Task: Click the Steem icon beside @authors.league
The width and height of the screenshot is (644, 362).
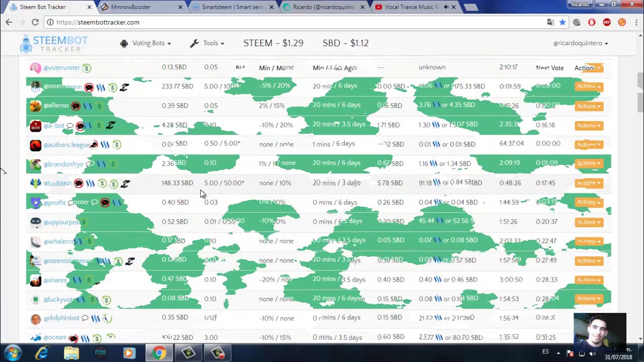Action: [x=105, y=145]
